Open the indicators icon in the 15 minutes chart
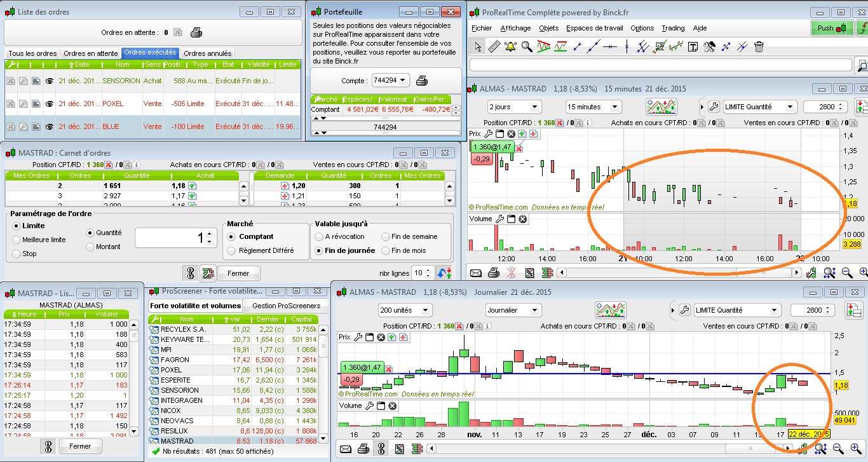This screenshot has width=868, height=462. 661,107
